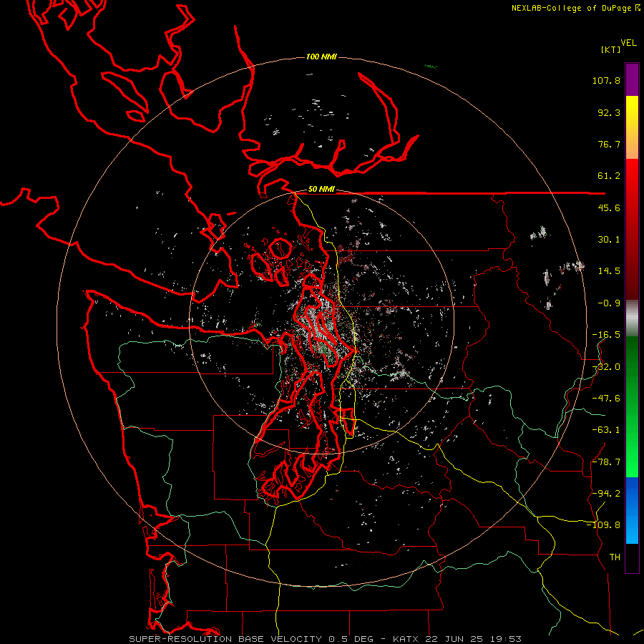This screenshot has width=644, height=644.
Task: Click the gray near-zero segment of the color bar
Action: pyautogui.click(x=632, y=318)
